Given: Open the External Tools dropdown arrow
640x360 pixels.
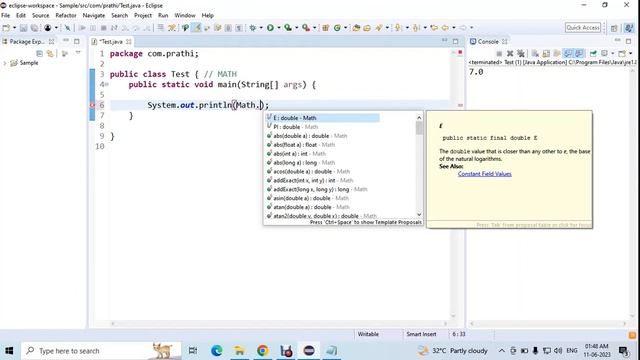Looking at the screenshot, I should click(x=314, y=28).
